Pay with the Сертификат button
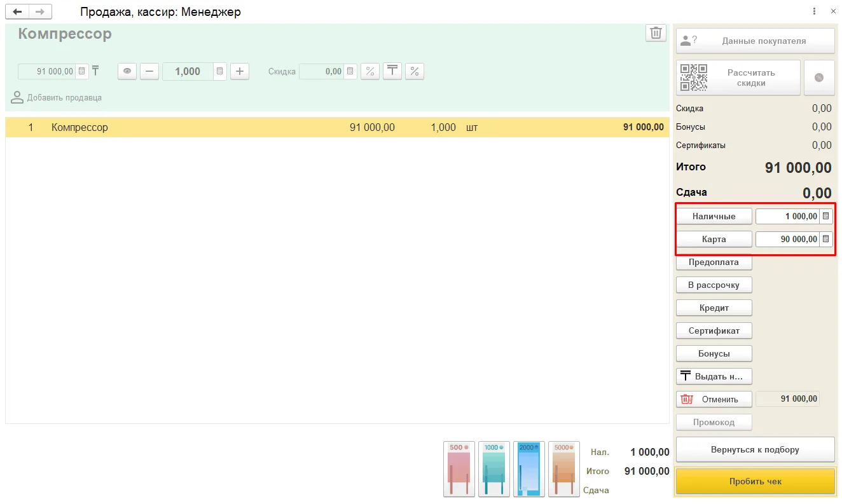This screenshot has height=504, width=842. click(714, 330)
